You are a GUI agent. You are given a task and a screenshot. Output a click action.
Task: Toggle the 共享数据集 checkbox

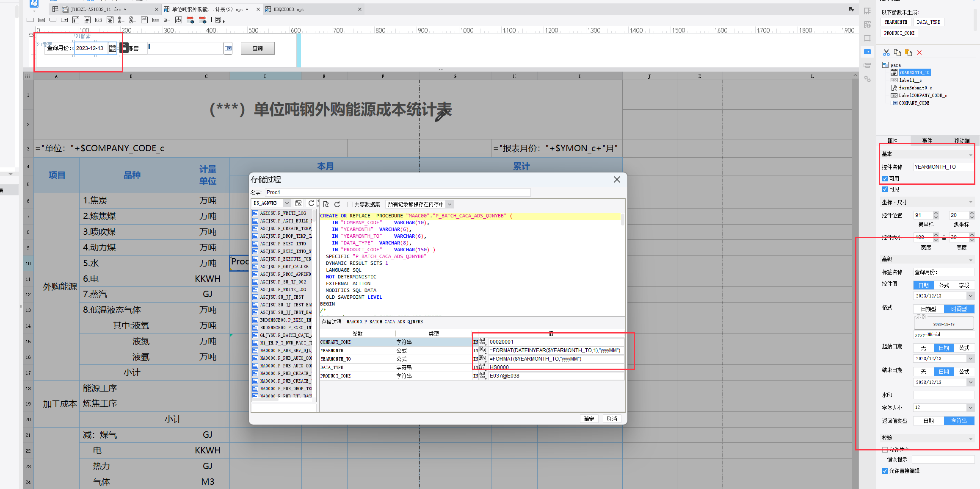351,205
